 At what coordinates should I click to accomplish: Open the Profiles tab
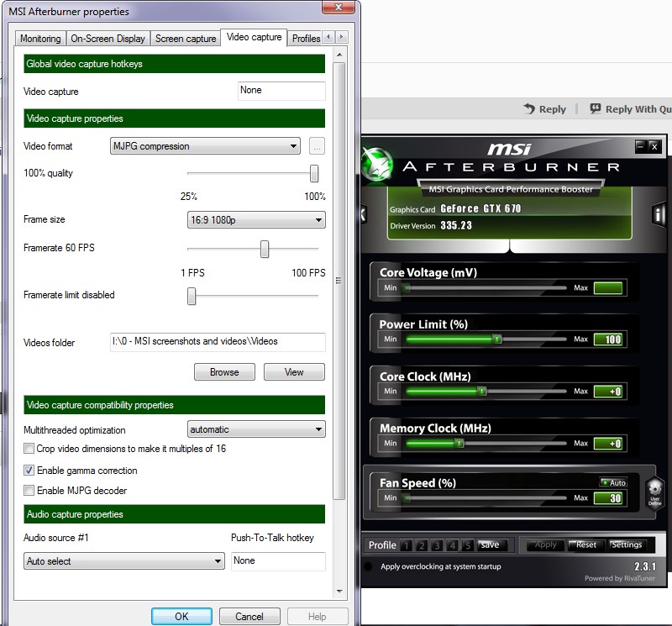(306, 39)
